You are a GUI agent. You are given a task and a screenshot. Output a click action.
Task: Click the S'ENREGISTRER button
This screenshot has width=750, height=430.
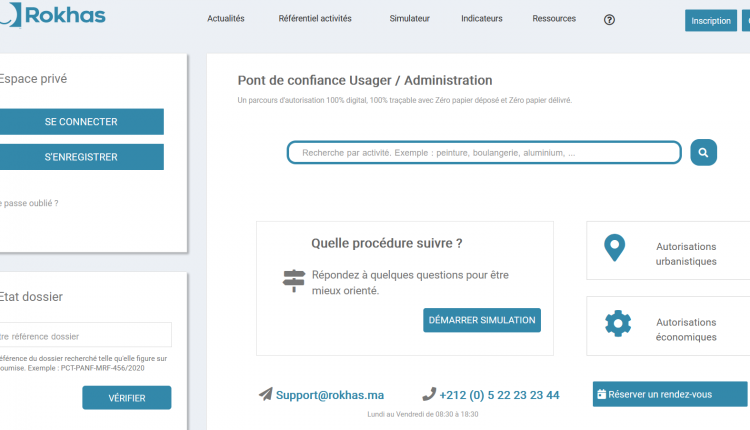click(81, 157)
